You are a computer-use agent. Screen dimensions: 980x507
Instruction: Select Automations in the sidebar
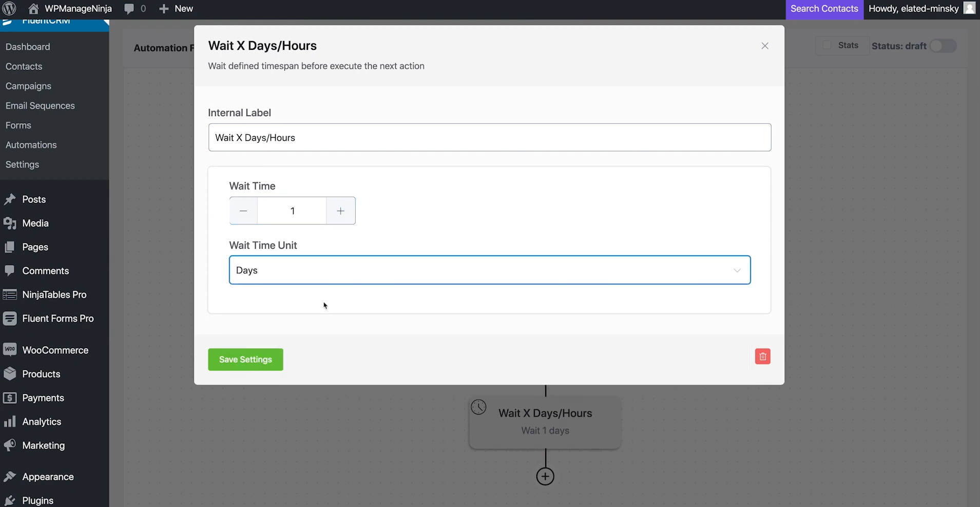tap(31, 144)
